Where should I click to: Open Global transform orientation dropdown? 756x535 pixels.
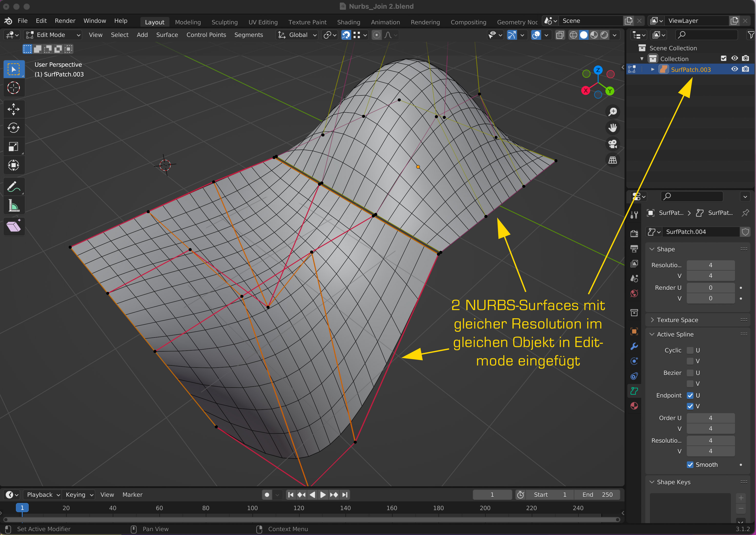pos(298,35)
